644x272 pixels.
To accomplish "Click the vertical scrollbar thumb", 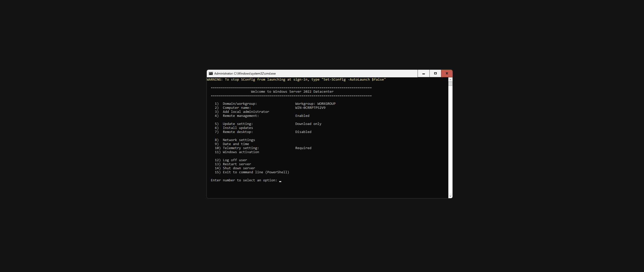I will (450, 84).
